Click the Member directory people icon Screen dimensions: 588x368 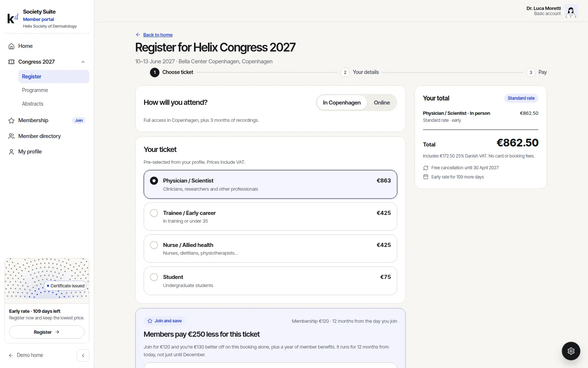coord(11,136)
